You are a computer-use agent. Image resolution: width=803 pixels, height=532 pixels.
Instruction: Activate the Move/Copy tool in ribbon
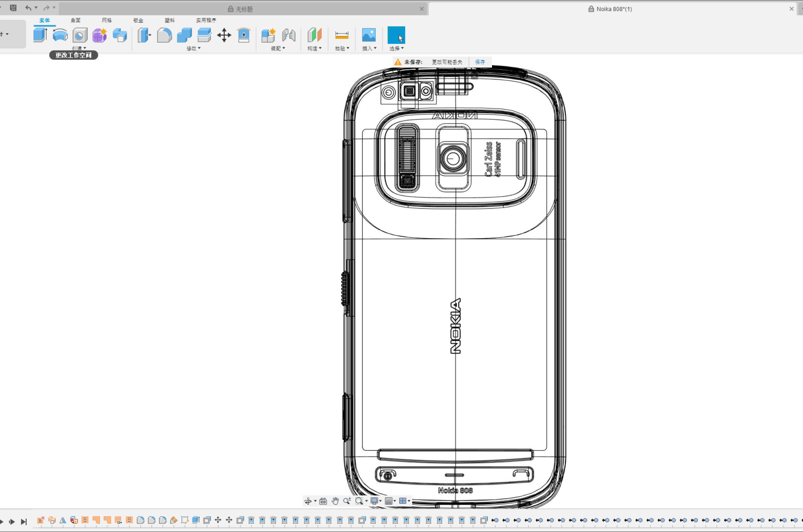click(224, 35)
